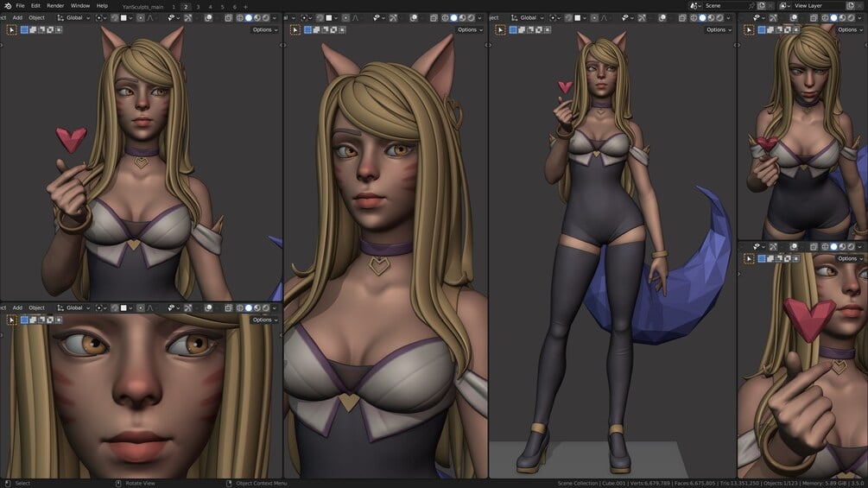
Task: Click the Blender logo icon
Action: click(x=8, y=6)
